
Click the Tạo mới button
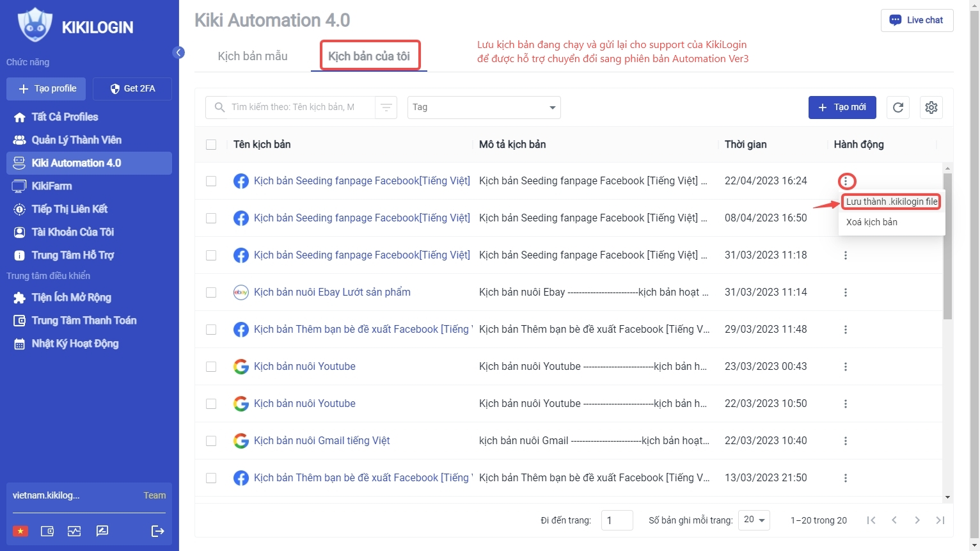(x=842, y=108)
